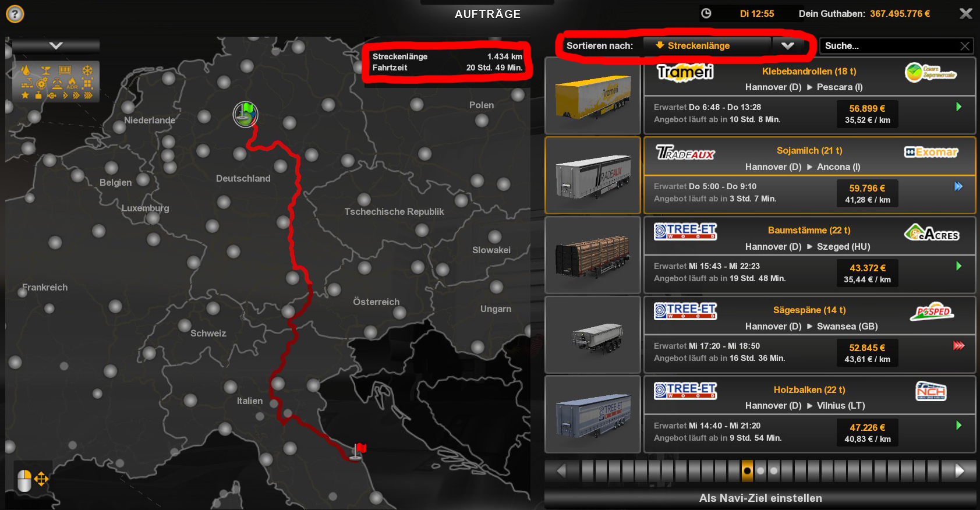Click the star filter icon
This screenshot has width=980, height=510.
[25, 95]
